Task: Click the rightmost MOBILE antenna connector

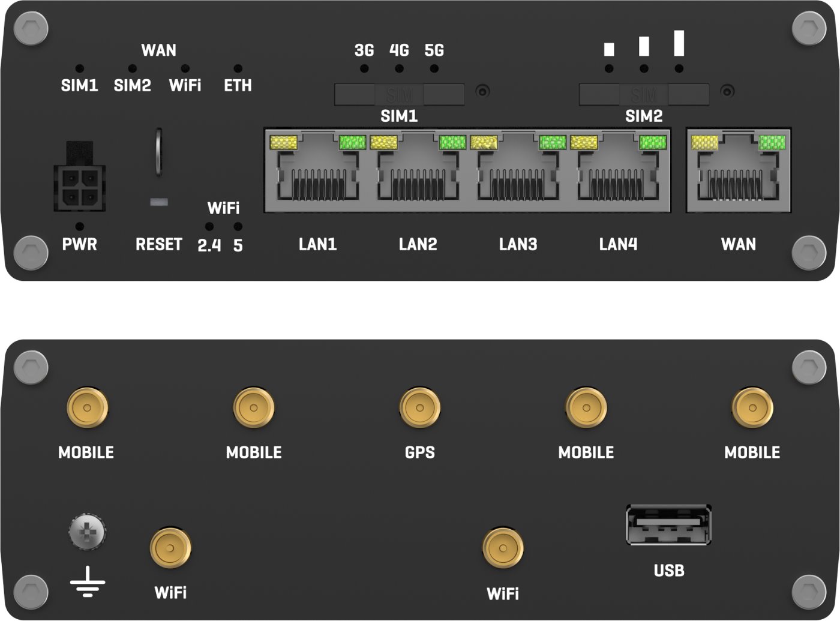Action: tap(752, 408)
